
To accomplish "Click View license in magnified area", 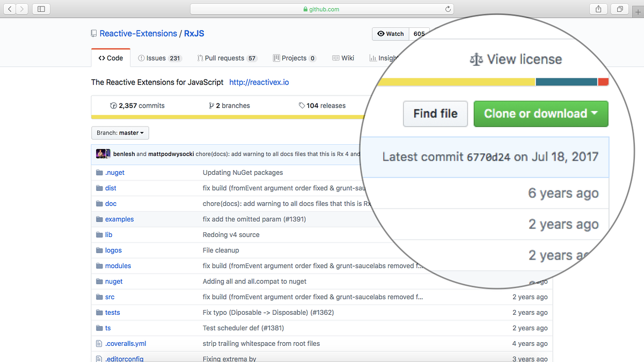I will click(516, 59).
